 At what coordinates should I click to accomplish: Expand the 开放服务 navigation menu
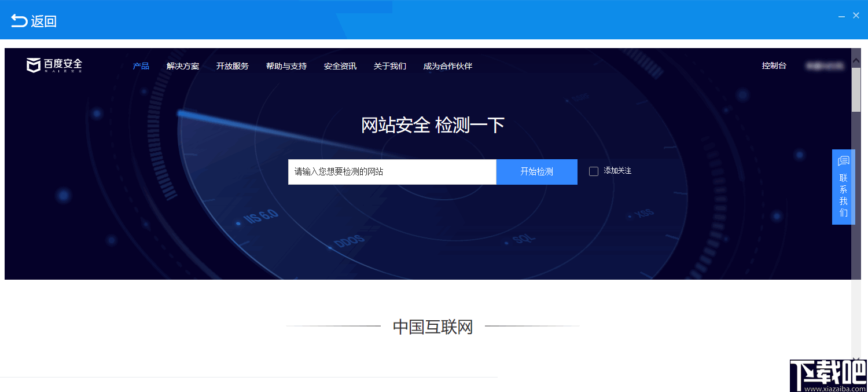(233, 66)
